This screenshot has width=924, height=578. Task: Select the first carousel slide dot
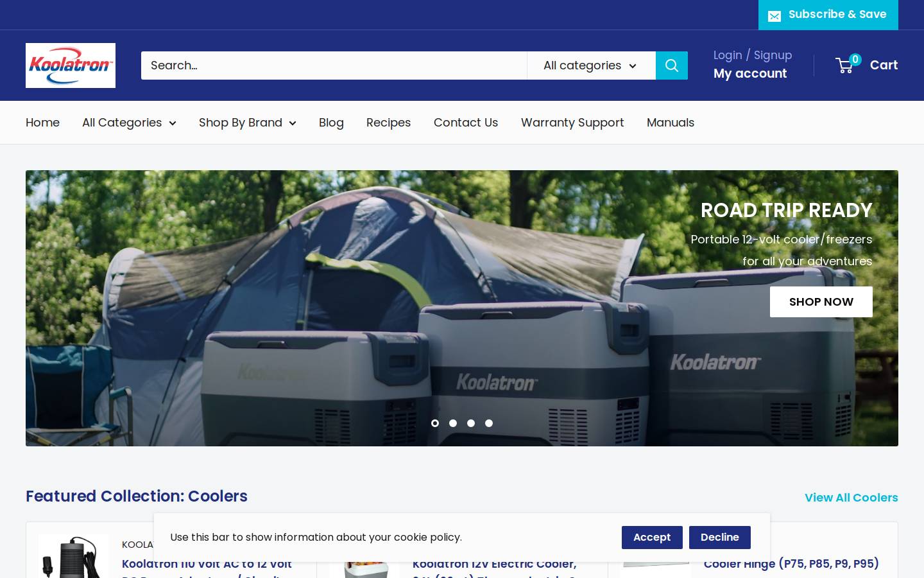[435, 423]
